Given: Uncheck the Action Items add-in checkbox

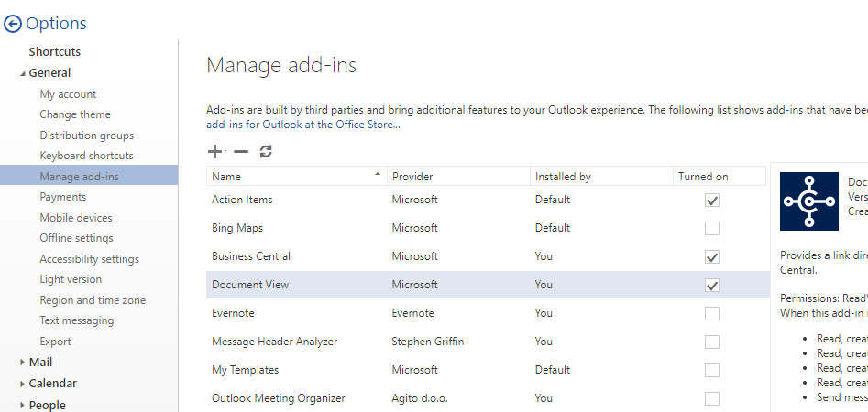Looking at the screenshot, I should tap(711, 200).
